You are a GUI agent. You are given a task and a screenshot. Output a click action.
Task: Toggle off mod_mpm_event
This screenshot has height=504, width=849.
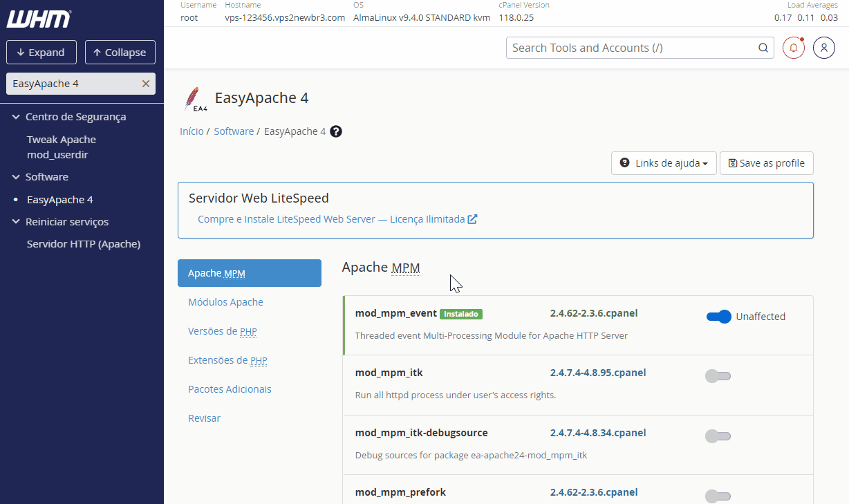(718, 317)
